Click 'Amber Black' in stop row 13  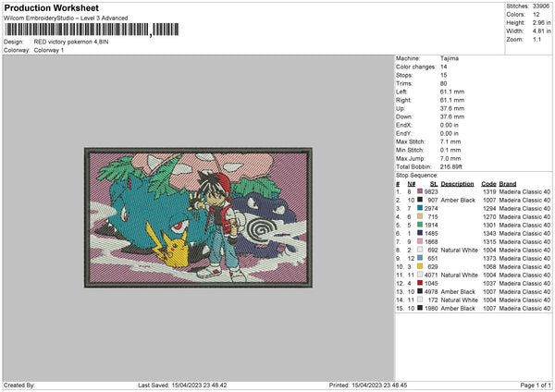458,291
